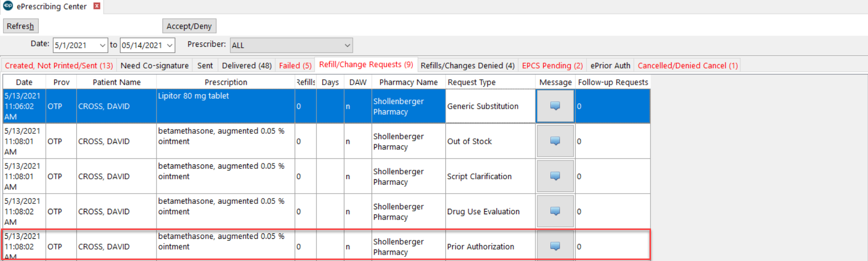Open the start date dropdown 5/1/2021
This screenshot has width=868, height=261.
tap(102, 45)
